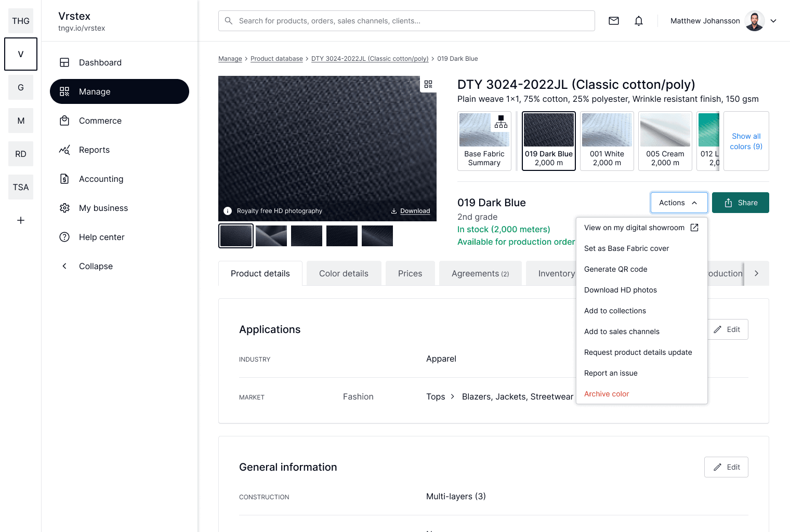
Task: Open DTY 3024-2022JL breadcrumb link
Action: pyautogui.click(x=370, y=59)
